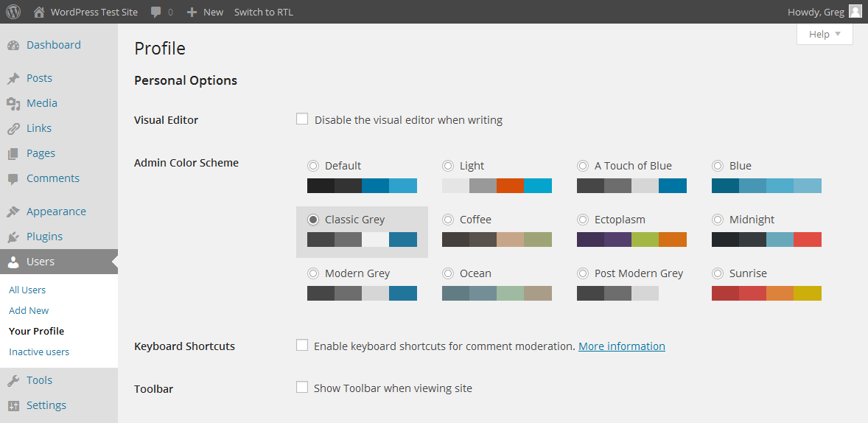Click the Tools wrench icon
Screen dimensions: 868x423
tap(13, 380)
